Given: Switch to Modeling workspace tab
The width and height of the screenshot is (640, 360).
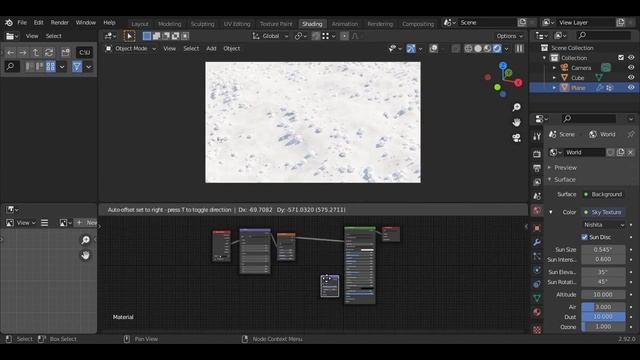Looking at the screenshot, I should pos(169,24).
